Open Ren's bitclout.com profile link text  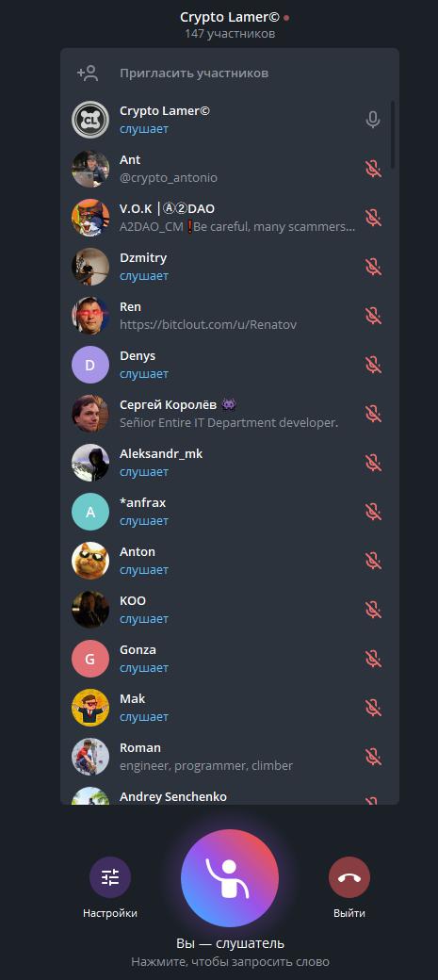click(x=208, y=325)
